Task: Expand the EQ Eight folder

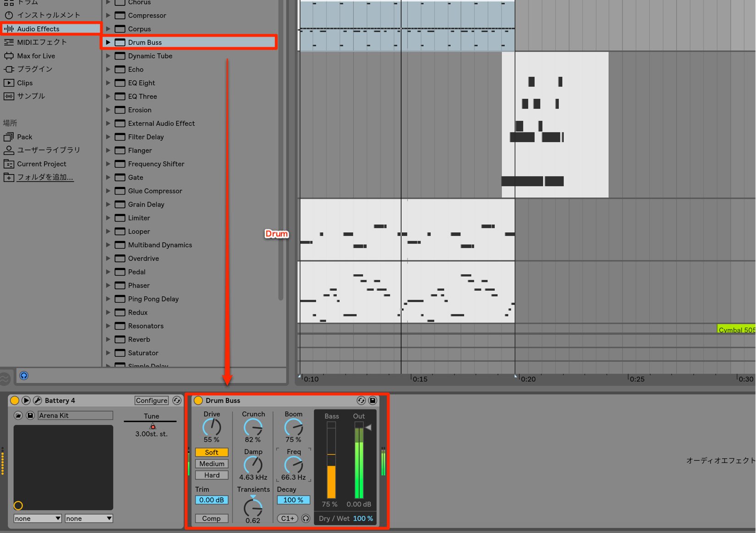Action: pos(108,83)
